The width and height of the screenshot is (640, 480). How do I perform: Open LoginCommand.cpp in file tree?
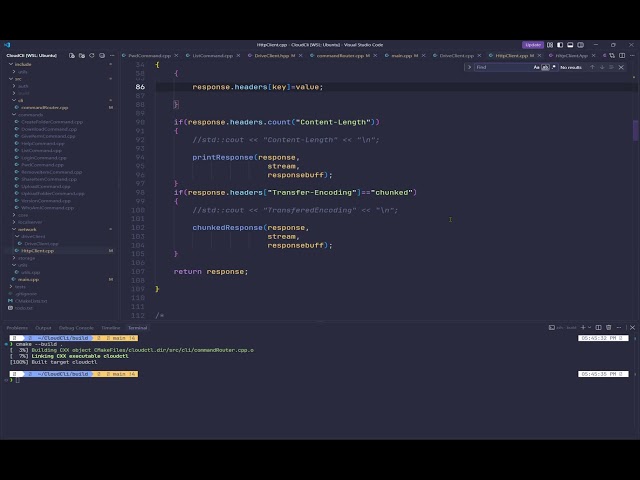(x=44, y=158)
